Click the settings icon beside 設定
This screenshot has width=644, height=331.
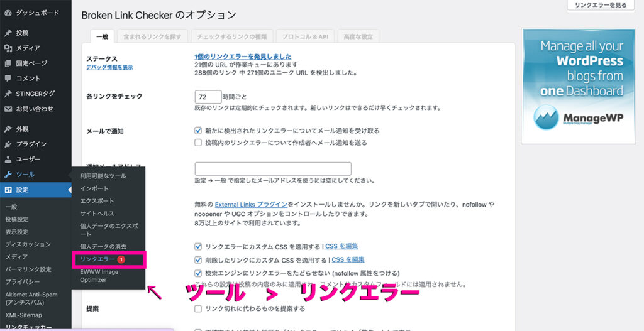(8, 190)
